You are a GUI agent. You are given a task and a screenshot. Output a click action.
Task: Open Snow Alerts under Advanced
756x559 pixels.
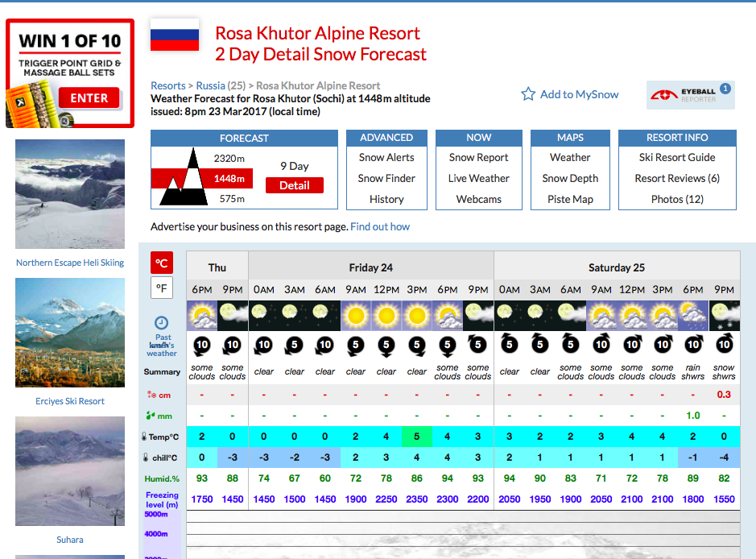386,157
